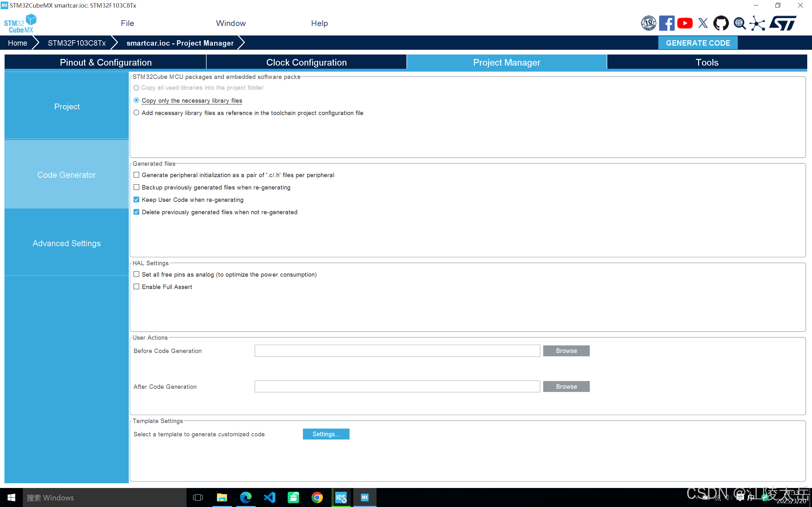
Task: Click the ST community network icon
Action: tap(757, 23)
